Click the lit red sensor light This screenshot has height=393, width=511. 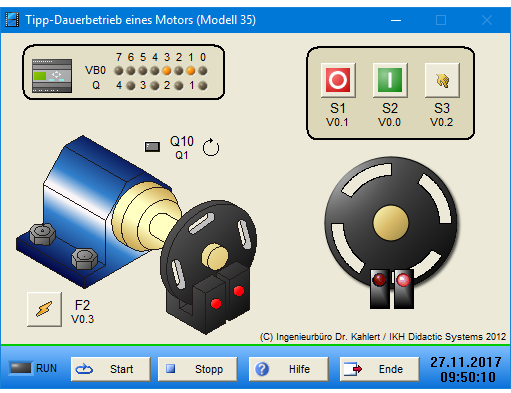403,280
